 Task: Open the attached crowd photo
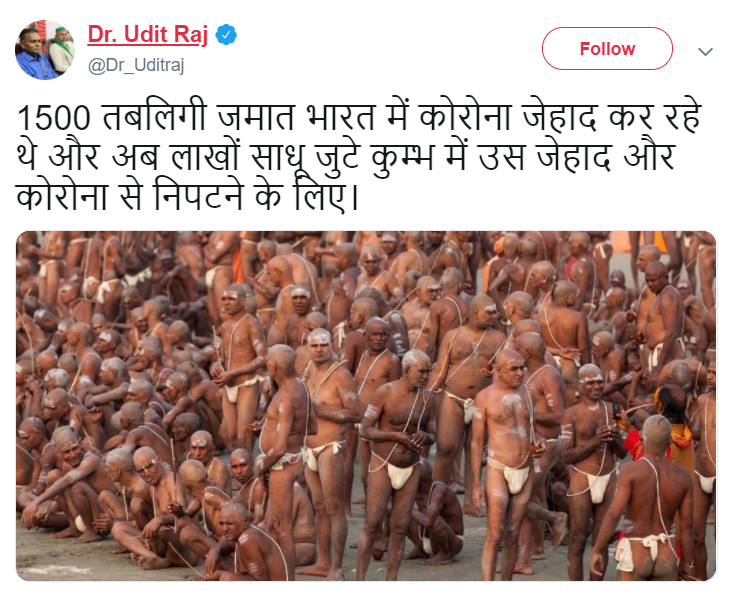(x=366, y=406)
